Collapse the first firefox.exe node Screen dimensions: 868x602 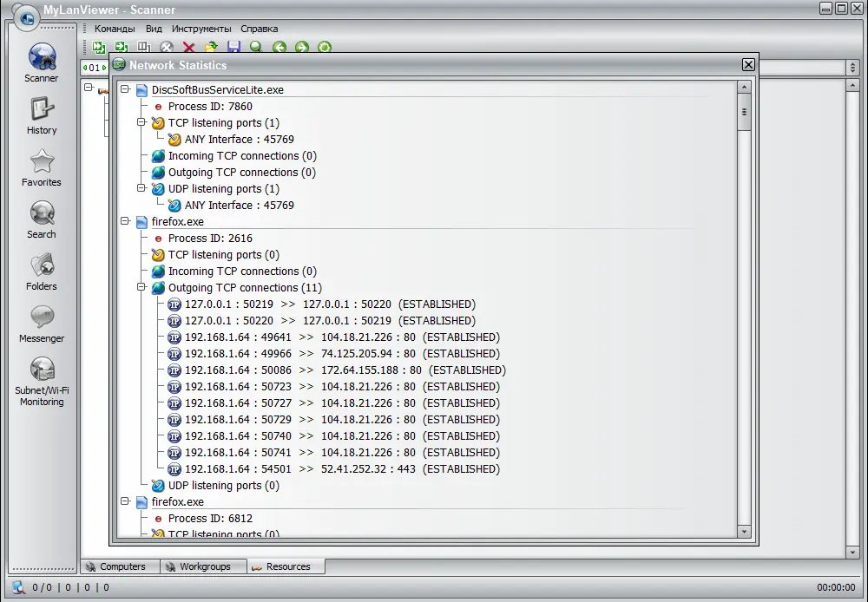[x=125, y=221]
